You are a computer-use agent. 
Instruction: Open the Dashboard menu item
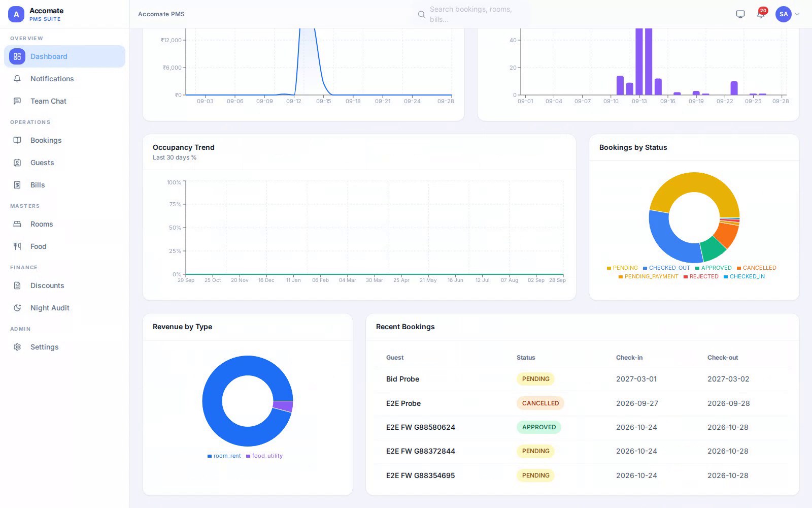pos(64,56)
